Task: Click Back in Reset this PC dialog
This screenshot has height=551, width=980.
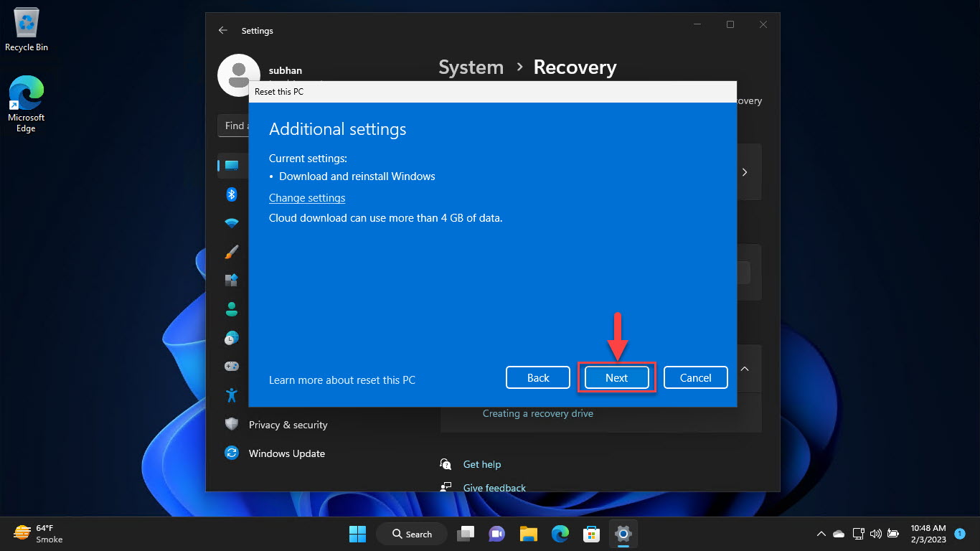Action: point(538,377)
